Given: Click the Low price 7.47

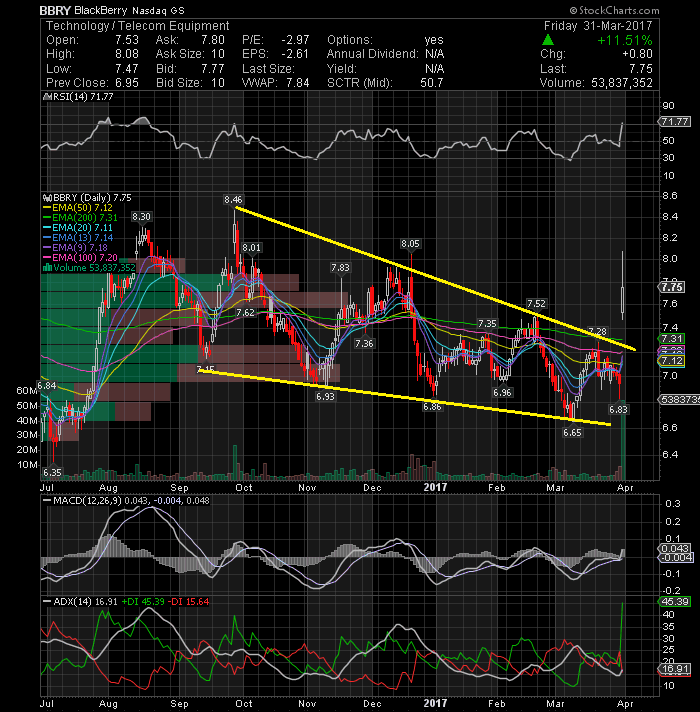Looking at the screenshot, I should [x=127, y=69].
